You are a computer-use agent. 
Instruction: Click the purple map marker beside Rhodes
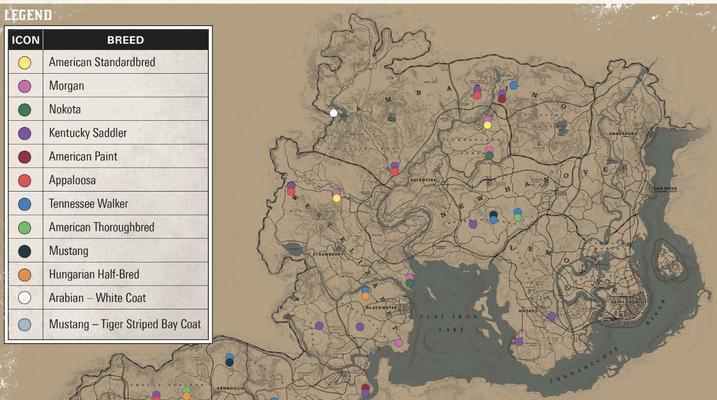(x=552, y=316)
